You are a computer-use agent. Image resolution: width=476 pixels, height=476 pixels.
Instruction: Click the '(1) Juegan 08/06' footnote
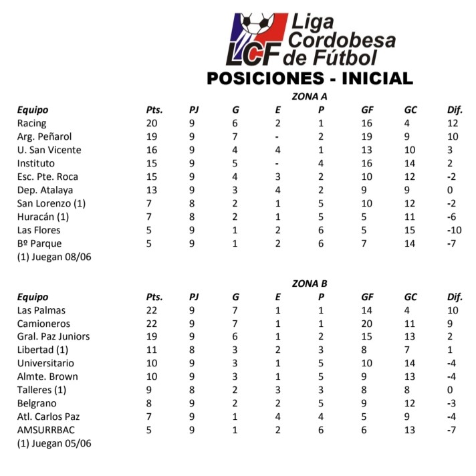pyautogui.click(x=54, y=257)
